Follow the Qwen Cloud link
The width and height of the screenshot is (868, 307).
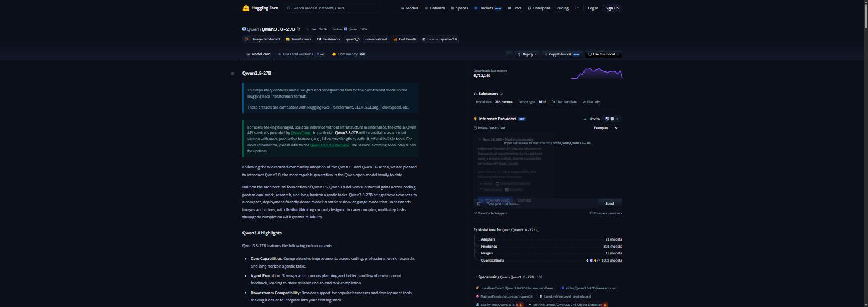click(301, 133)
